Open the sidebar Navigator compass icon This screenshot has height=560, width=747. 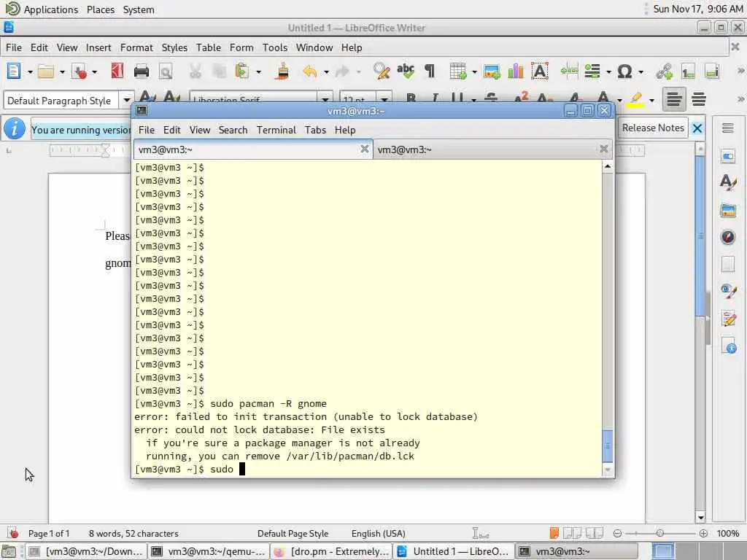[728, 237]
